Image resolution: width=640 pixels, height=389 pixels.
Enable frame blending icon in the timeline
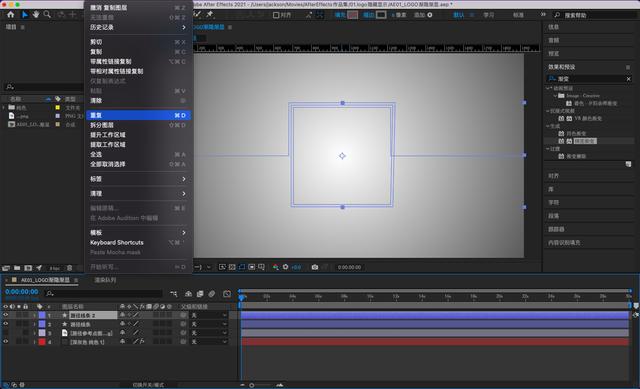200,293
